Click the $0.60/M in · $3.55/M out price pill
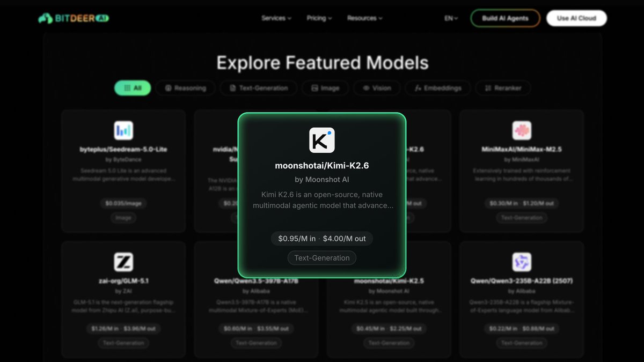644x362 pixels. pos(256,329)
